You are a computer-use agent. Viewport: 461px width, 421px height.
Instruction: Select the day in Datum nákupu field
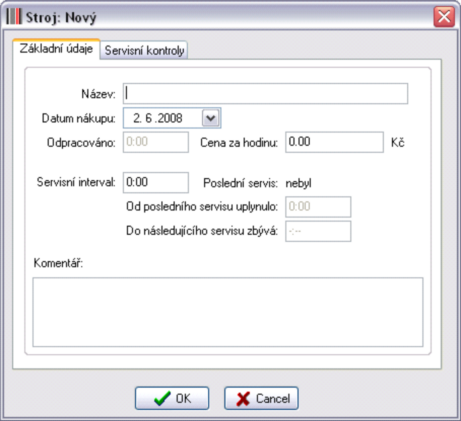137,118
